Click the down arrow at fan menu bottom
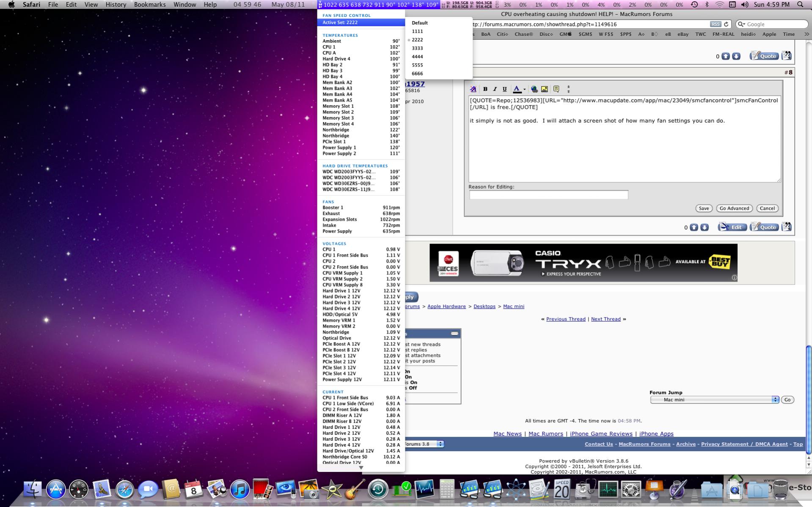This screenshot has width=812, height=507. click(x=361, y=468)
